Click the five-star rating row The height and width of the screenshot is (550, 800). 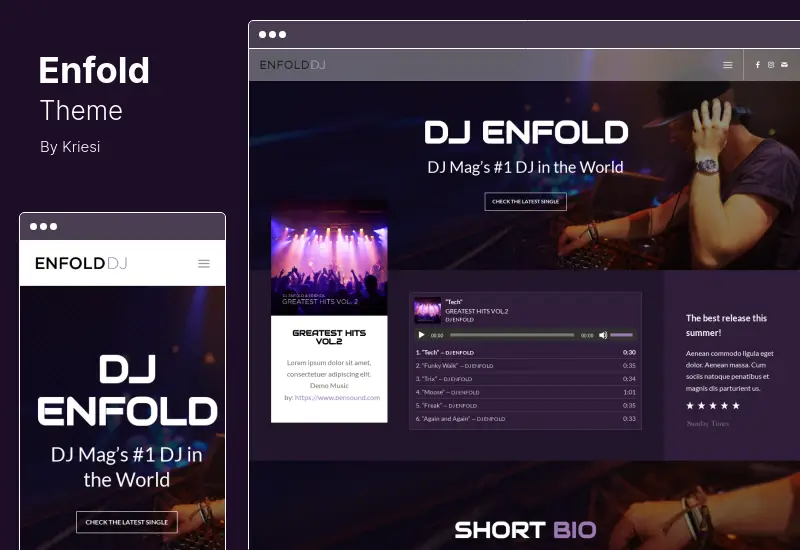[x=713, y=406]
